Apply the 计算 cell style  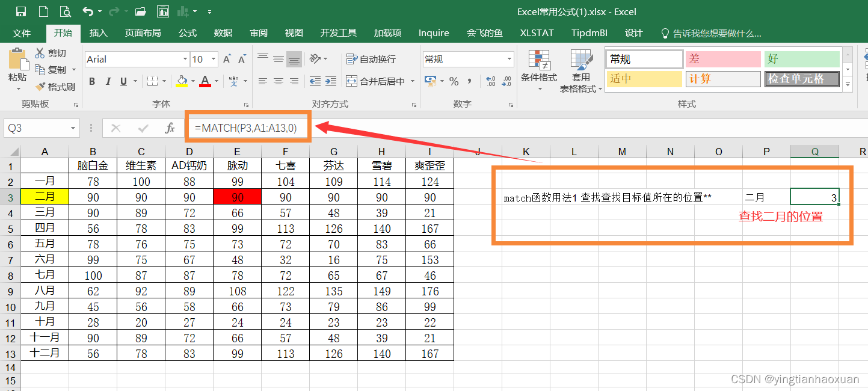point(723,79)
